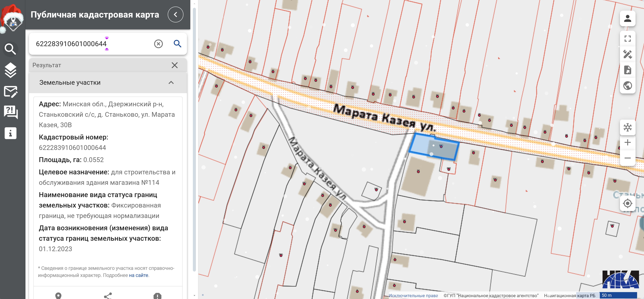Viewport: 644px width, 299px height.
Task: Close the Результат panel
Action: pyautogui.click(x=174, y=65)
